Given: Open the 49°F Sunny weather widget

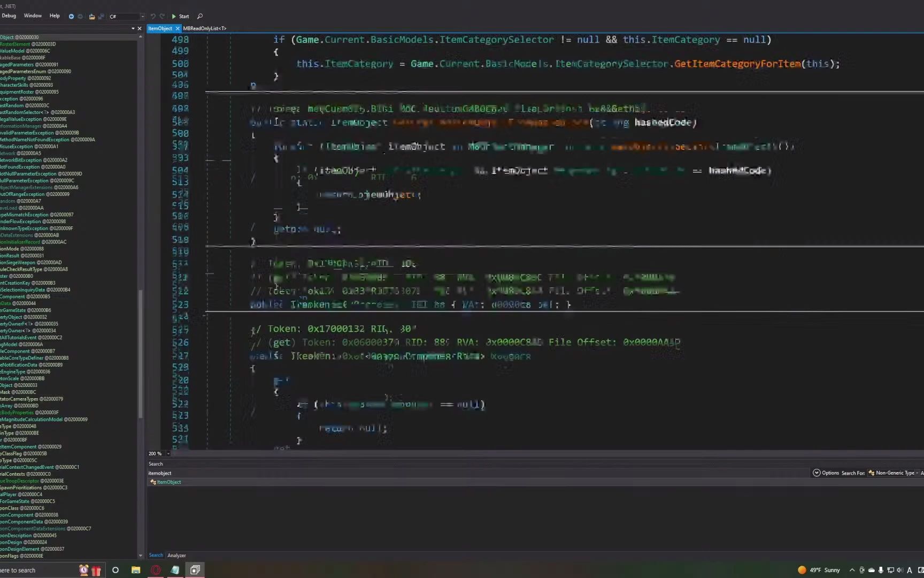Looking at the screenshot, I should click(x=819, y=570).
